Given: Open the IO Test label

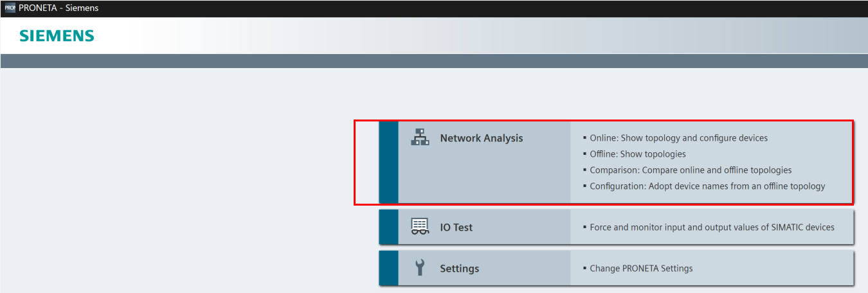Looking at the screenshot, I should tap(456, 227).
